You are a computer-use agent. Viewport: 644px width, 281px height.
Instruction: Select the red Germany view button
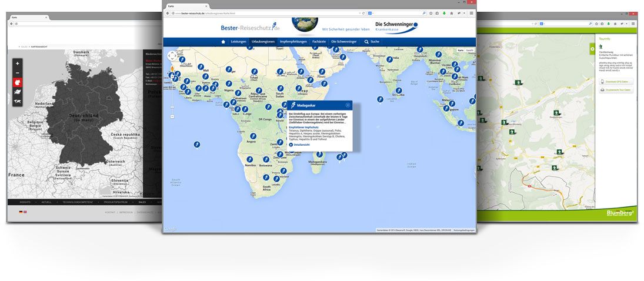click(x=17, y=82)
